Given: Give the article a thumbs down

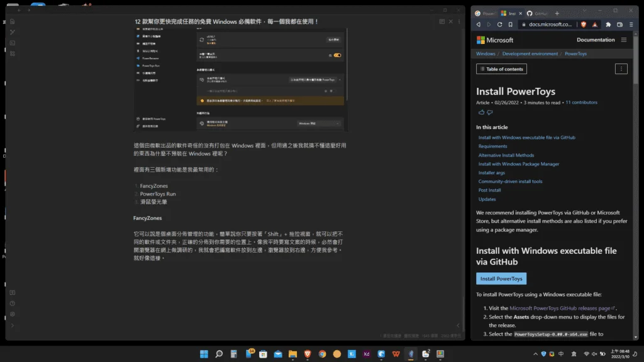Looking at the screenshot, I should pyautogui.click(x=489, y=112).
